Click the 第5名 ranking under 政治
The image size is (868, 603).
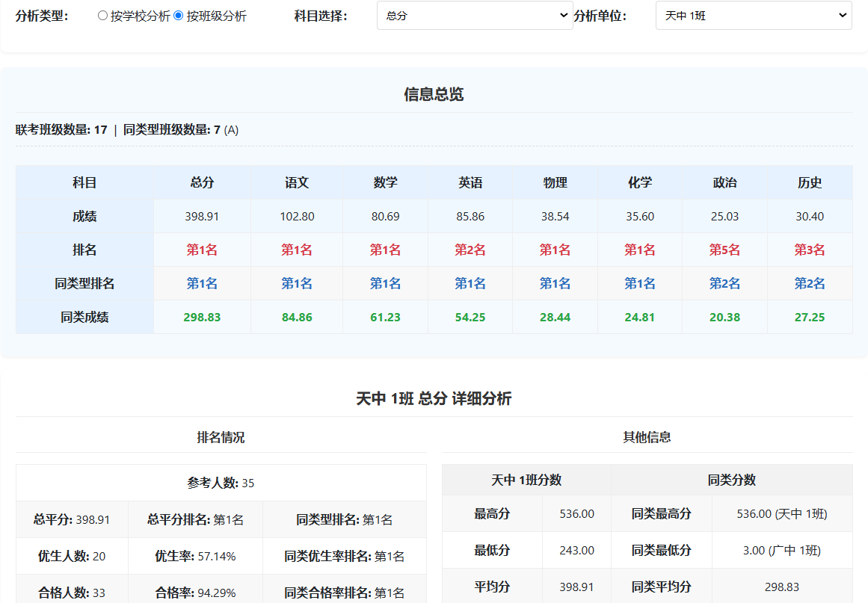724,250
